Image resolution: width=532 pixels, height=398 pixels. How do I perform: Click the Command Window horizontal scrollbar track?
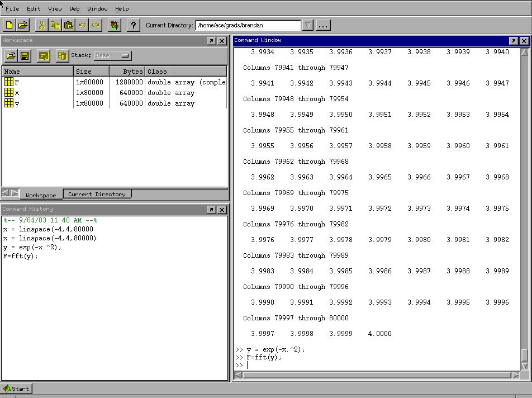377,375
